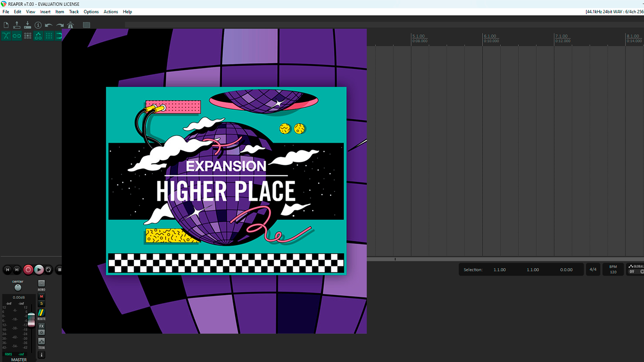Solo the master track with S
644x362 pixels.
point(41,304)
